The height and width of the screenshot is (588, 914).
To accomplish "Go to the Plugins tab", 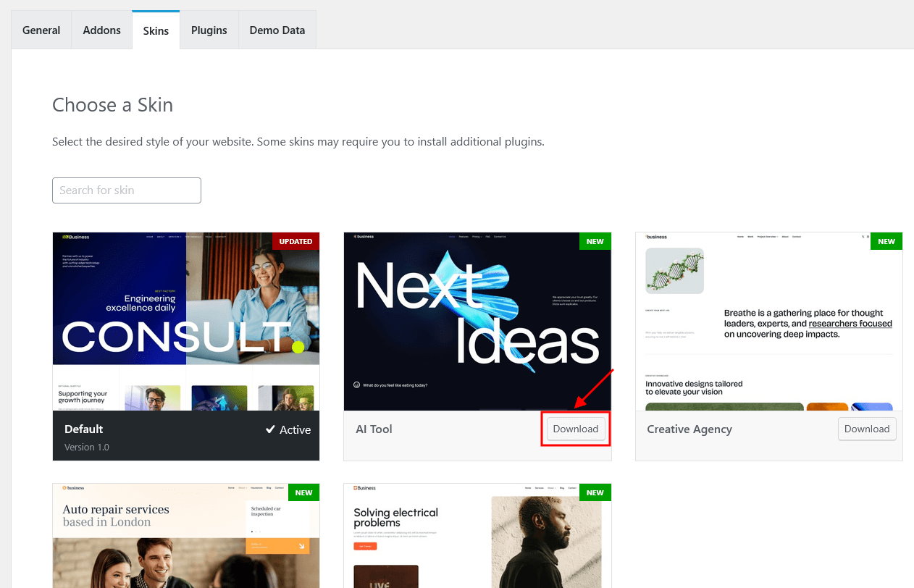I will click(209, 30).
